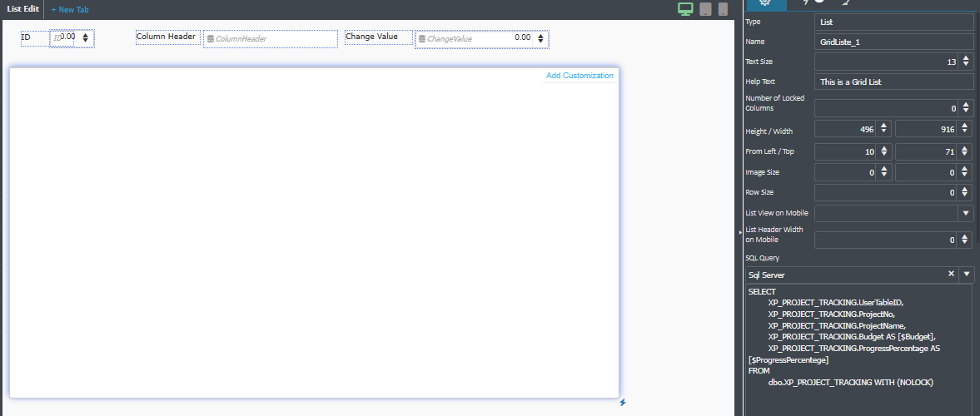
Task: Edit the Name field GridListe_1
Action: click(893, 42)
